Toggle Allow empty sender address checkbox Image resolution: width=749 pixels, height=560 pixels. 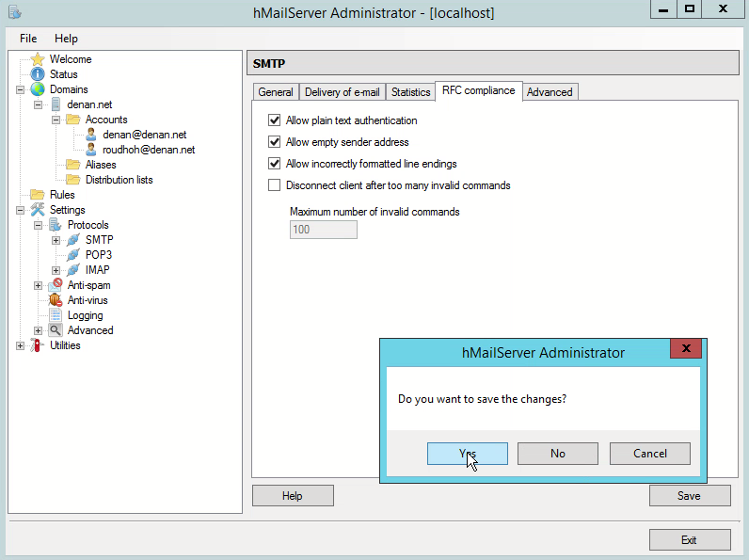pos(274,142)
